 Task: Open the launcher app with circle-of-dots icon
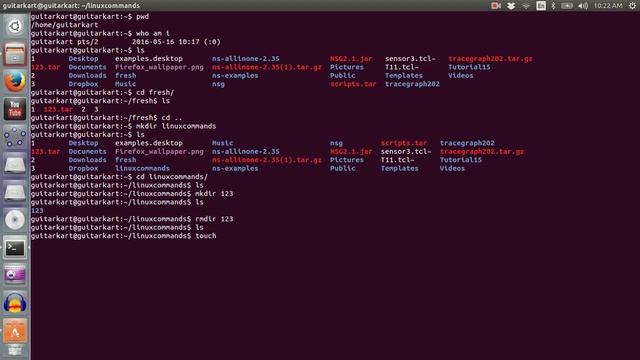[x=15, y=137]
